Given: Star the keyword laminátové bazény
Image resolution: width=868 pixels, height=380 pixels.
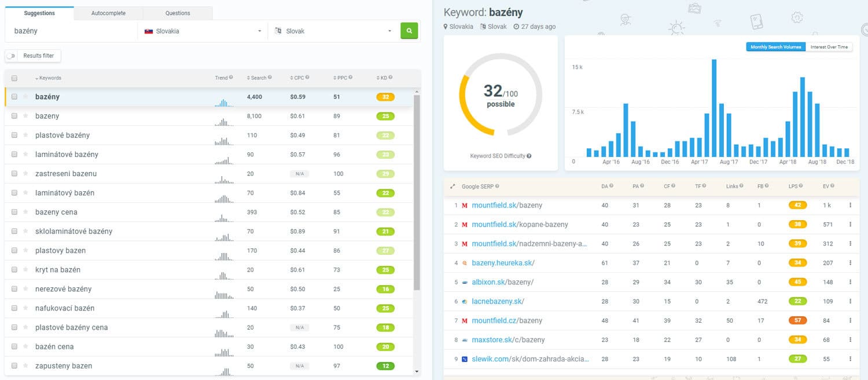Looking at the screenshot, I should coord(25,154).
